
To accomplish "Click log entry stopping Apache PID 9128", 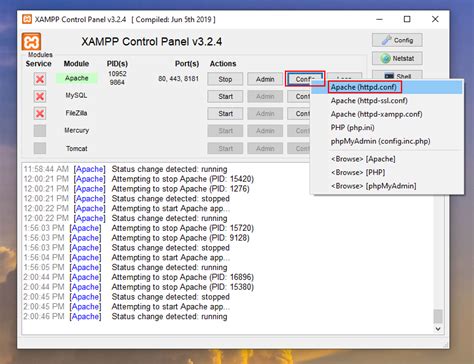I will coord(137,238).
